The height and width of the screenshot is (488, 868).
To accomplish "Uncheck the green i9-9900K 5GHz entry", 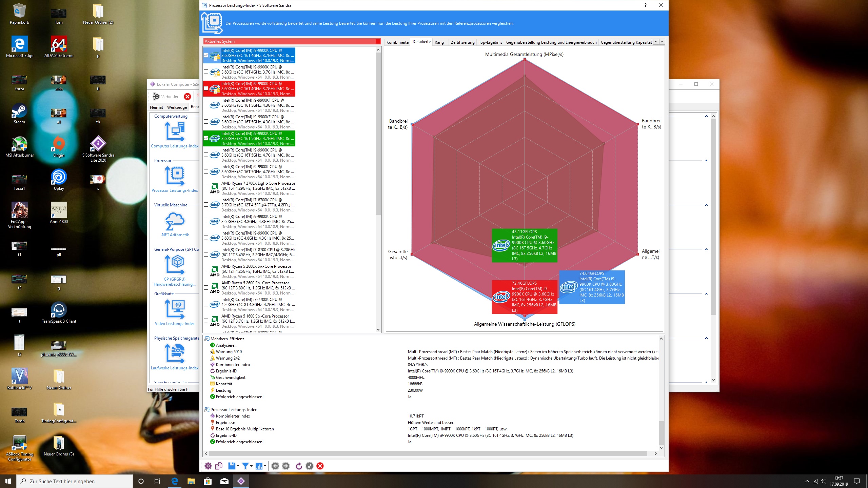I will pos(206,138).
